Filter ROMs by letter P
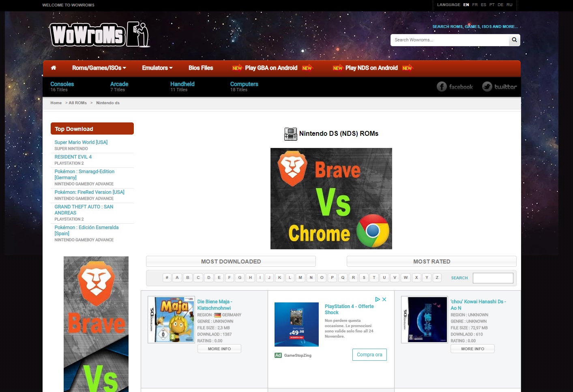Viewport: 573px width, 392px height. (333, 278)
